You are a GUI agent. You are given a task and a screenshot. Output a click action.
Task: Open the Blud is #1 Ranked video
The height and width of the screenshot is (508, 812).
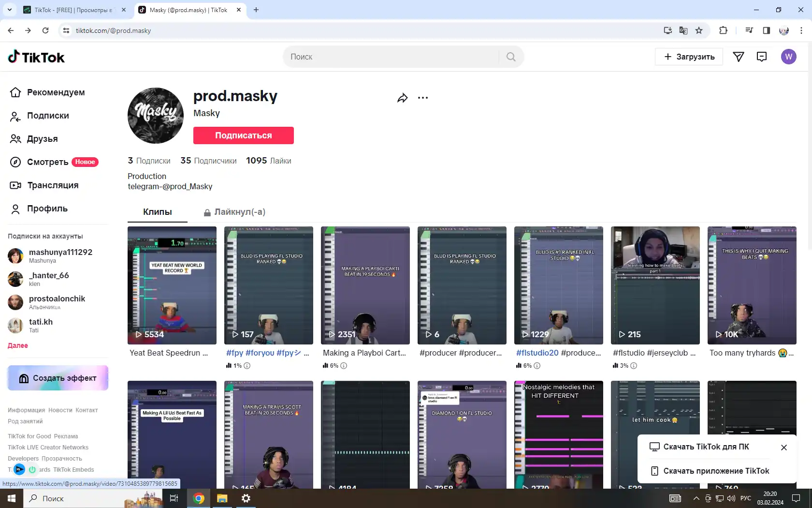559,285
